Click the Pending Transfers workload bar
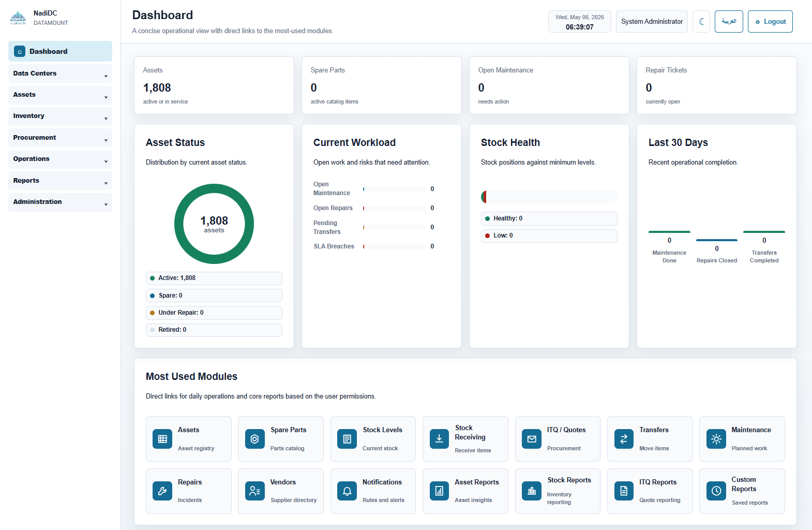The height and width of the screenshot is (530, 812). coord(394,227)
